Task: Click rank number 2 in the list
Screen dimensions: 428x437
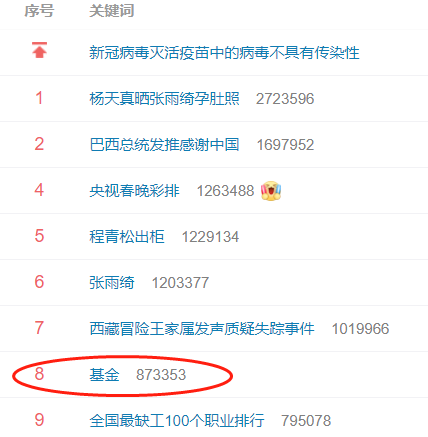Action: click(39, 144)
